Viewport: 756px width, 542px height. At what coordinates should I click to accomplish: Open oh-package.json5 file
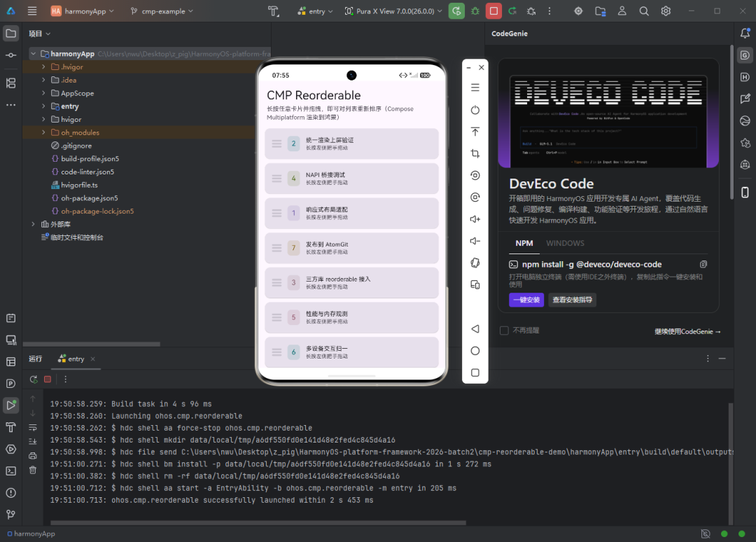(89, 197)
